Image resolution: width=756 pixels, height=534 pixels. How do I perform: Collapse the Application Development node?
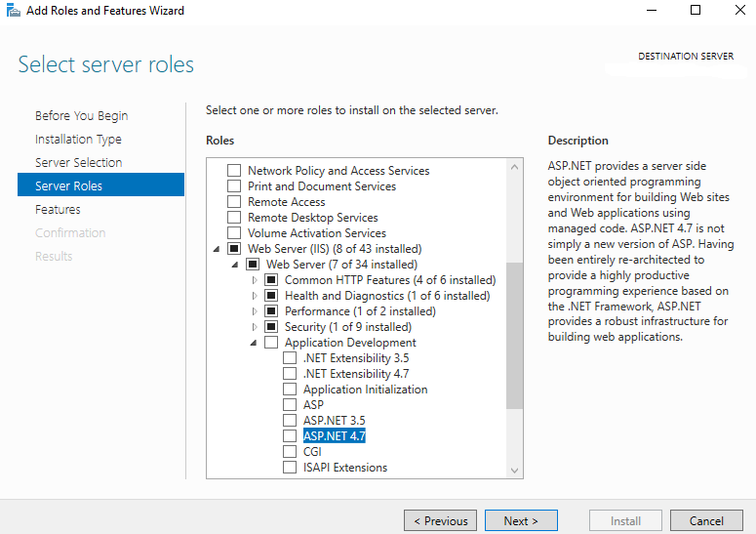tap(254, 343)
